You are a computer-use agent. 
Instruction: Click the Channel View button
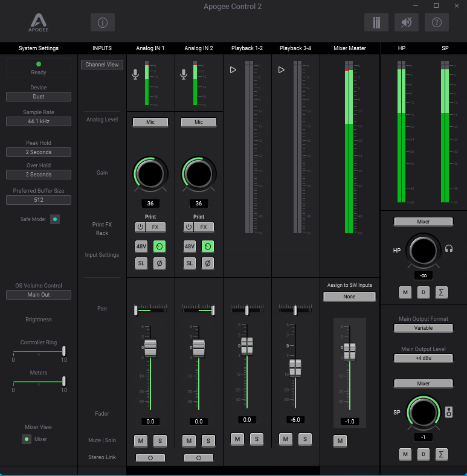point(102,65)
